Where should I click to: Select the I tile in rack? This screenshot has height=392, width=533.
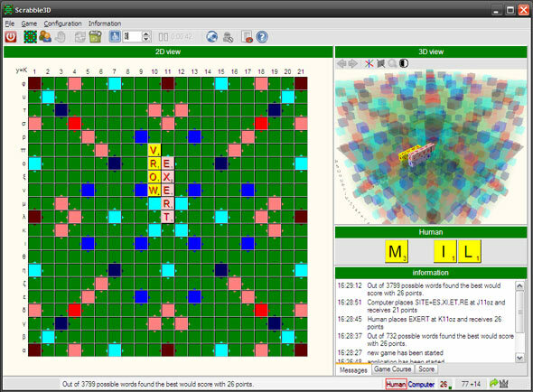[x=445, y=252]
